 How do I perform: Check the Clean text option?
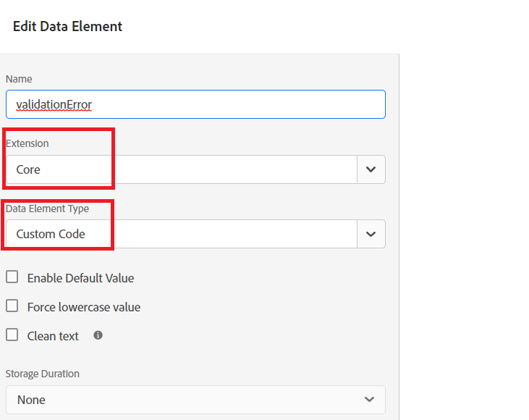[x=12, y=335]
